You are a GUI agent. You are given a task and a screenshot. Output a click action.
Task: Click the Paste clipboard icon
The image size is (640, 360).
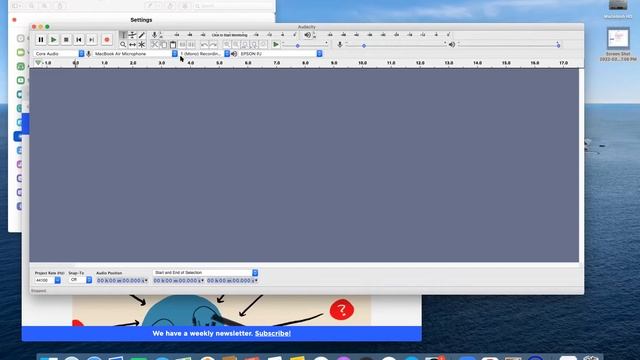173,44
